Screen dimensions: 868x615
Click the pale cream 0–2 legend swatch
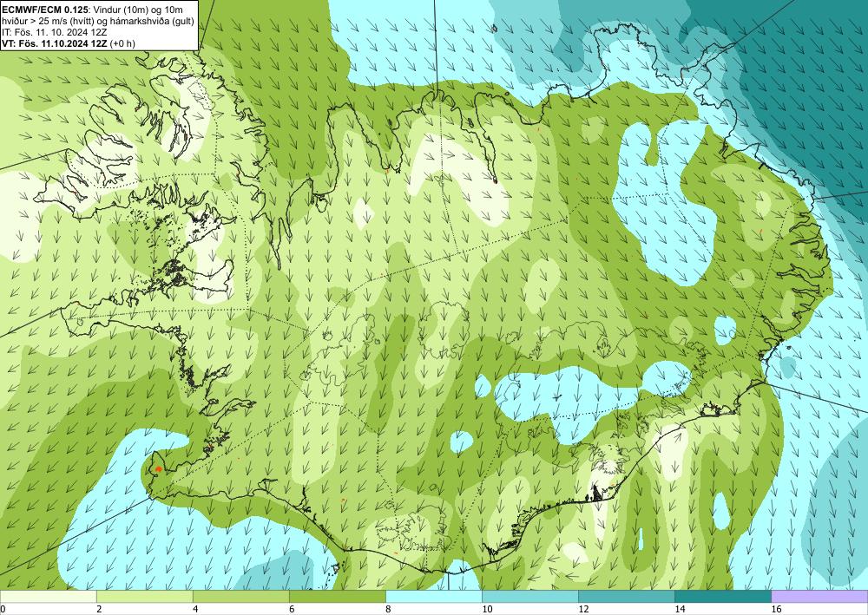pos(48,596)
